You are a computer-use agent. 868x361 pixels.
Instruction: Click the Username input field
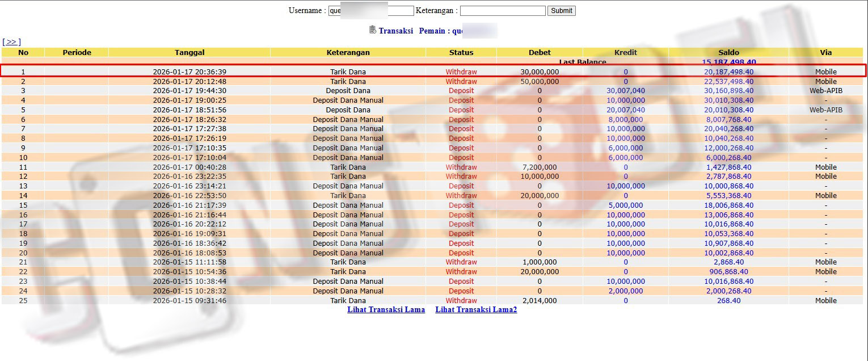371,11
